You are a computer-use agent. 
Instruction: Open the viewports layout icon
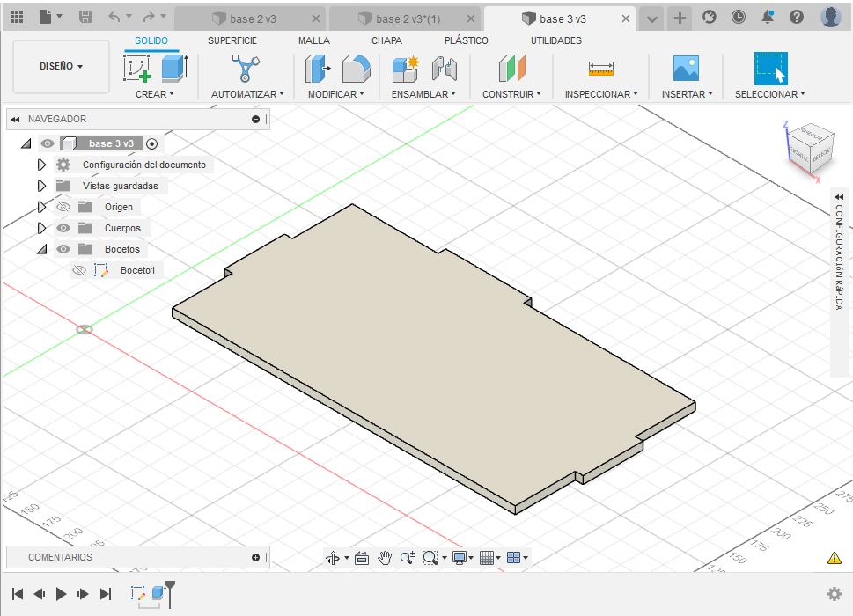(513, 557)
